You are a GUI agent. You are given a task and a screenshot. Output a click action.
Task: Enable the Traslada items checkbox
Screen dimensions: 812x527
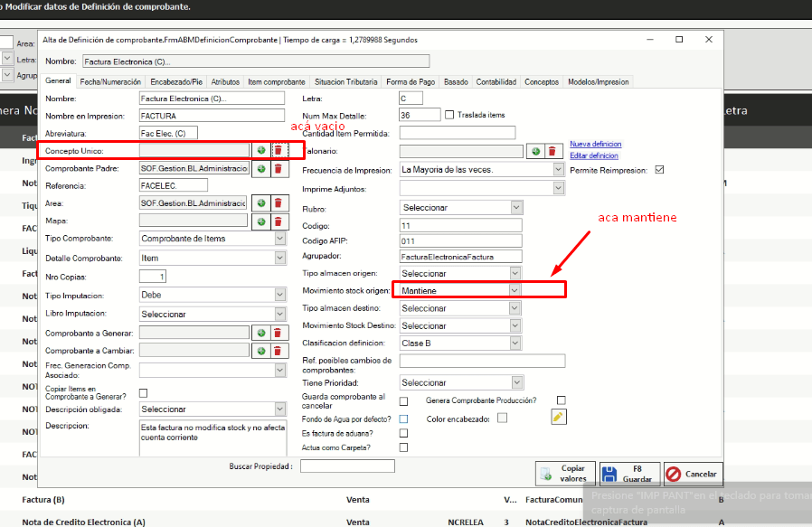449,116
